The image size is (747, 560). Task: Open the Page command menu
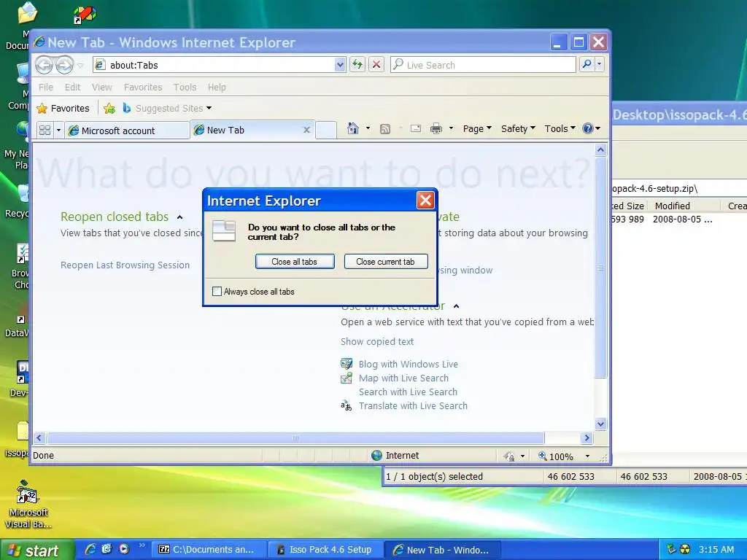(477, 128)
